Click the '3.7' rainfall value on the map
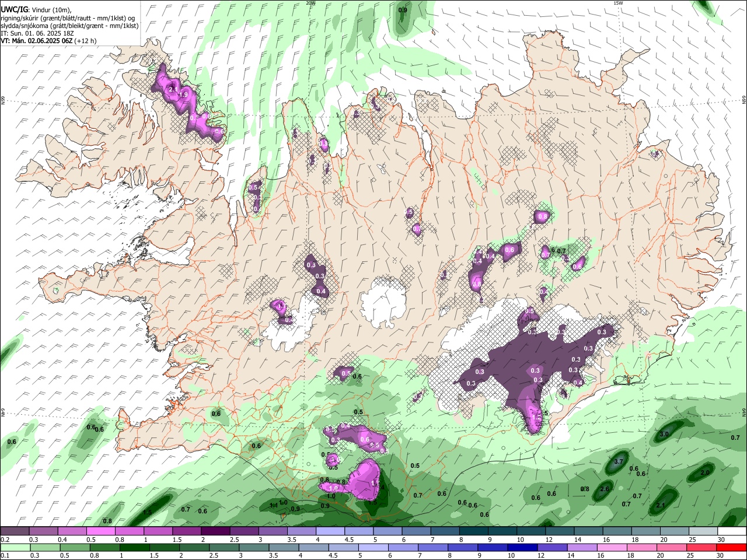The image size is (747, 560). click(620, 461)
